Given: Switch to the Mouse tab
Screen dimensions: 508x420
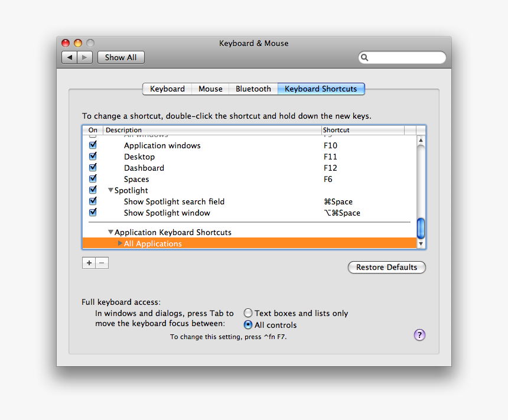Looking at the screenshot, I should (210, 89).
